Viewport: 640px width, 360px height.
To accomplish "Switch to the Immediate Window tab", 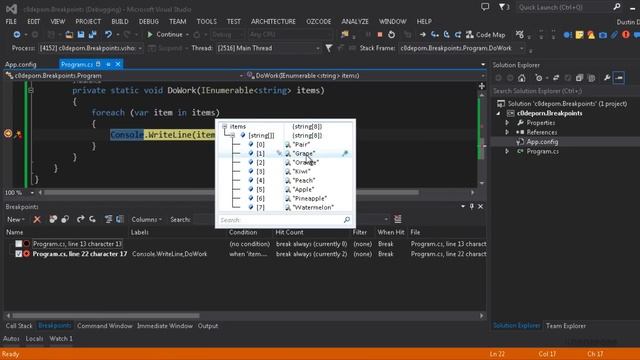I will click(164, 326).
